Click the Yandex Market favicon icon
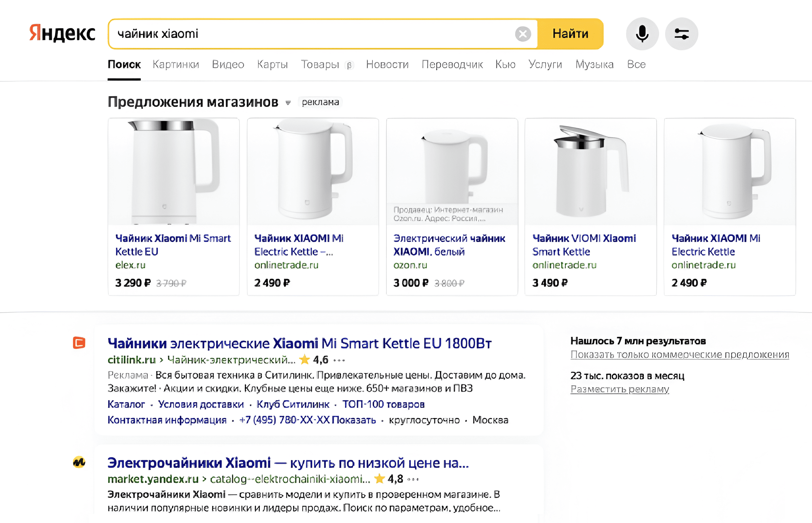812x523 pixels. (79, 462)
